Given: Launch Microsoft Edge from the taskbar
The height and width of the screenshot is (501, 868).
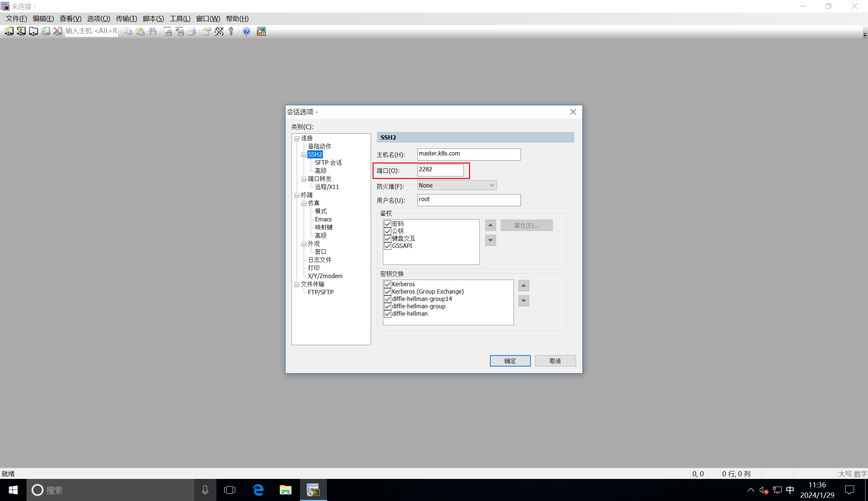Looking at the screenshot, I should click(258, 490).
